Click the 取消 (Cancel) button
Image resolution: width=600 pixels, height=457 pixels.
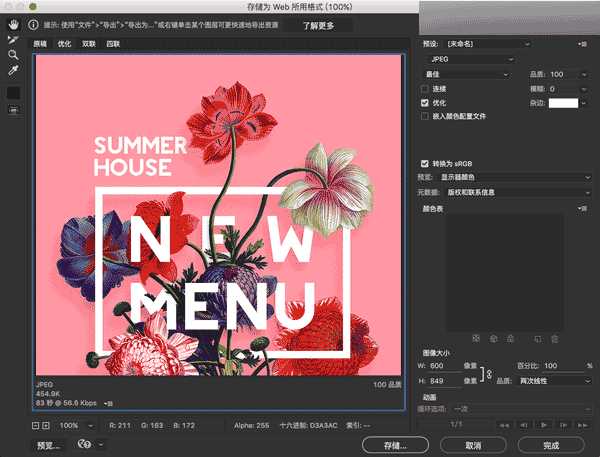click(x=473, y=444)
